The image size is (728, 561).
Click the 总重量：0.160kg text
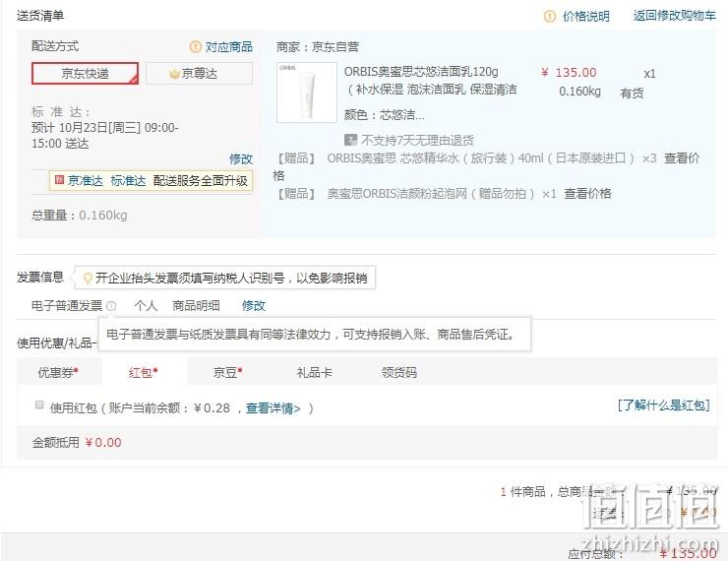(x=80, y=215)
